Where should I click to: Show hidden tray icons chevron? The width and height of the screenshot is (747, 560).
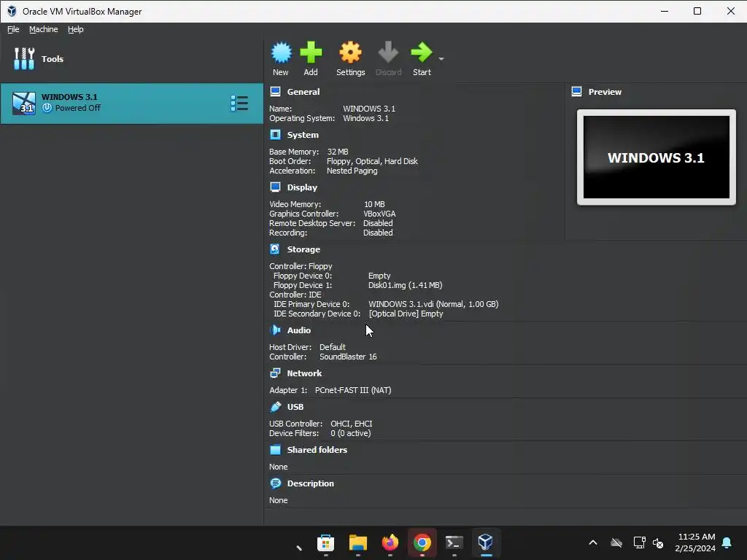pos(592,542)
